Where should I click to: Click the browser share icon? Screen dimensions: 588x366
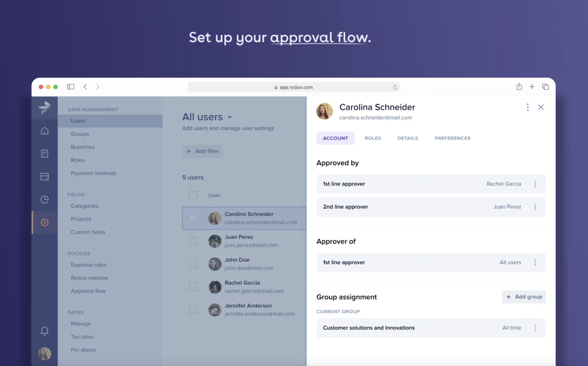click(519, 87)
